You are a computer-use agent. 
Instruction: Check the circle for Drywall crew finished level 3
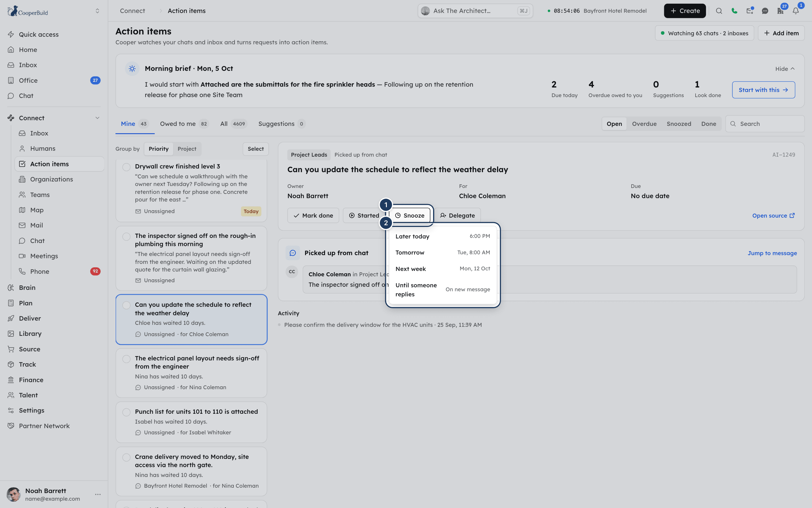click(x=126, y=167)
